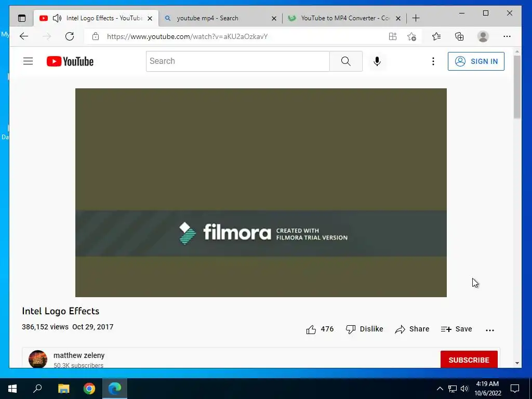
Task: Open Edge settings and more menu
Action: click(507, 36)
